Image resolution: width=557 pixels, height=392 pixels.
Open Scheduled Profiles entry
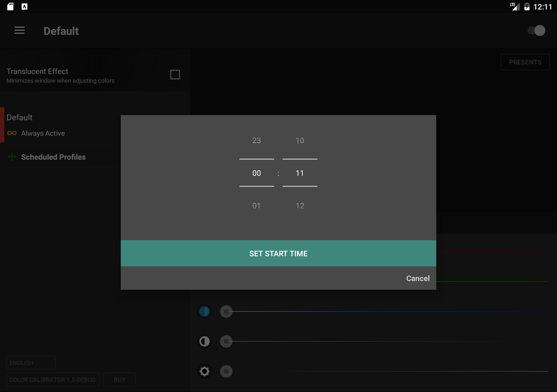point(53,157)
